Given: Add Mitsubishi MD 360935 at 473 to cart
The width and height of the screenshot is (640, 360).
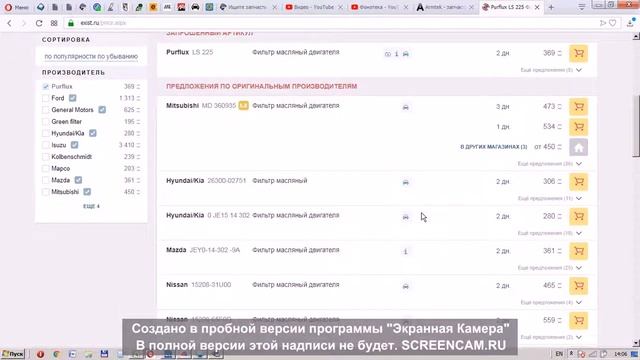Looking at the screenshot, I should pyautogui.click(x=578, y=107).
